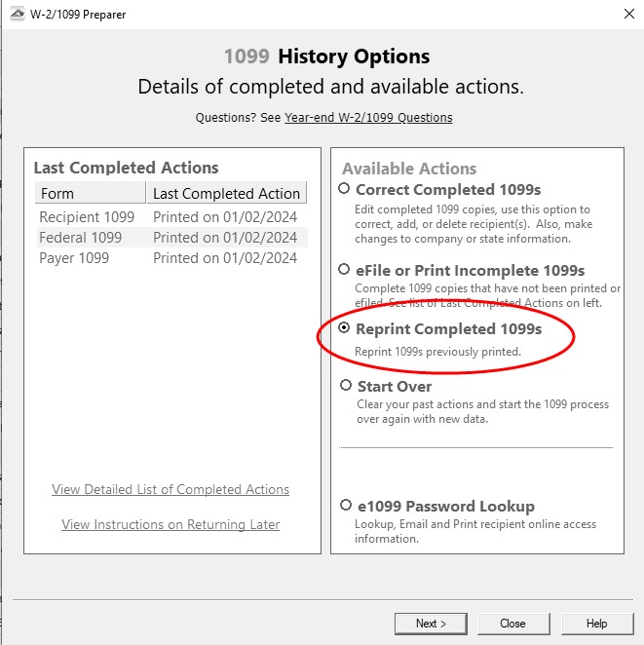Click the Last Completed Action column header

226,193
